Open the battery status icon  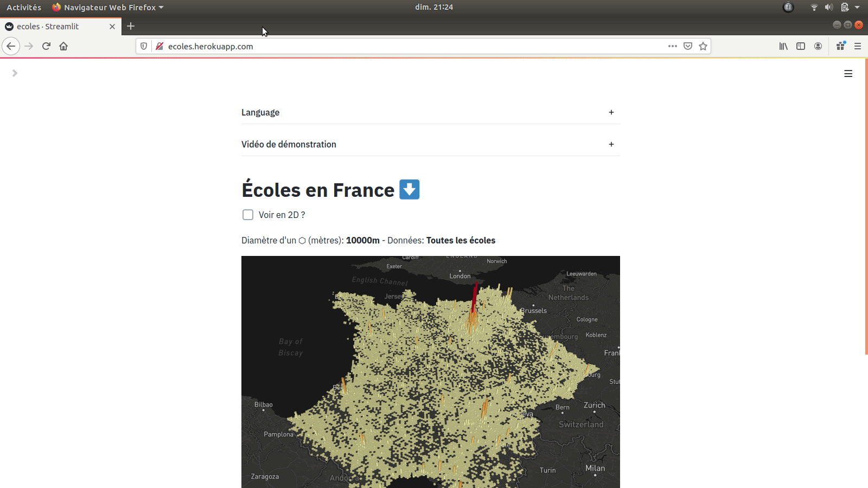click(845, 7)
